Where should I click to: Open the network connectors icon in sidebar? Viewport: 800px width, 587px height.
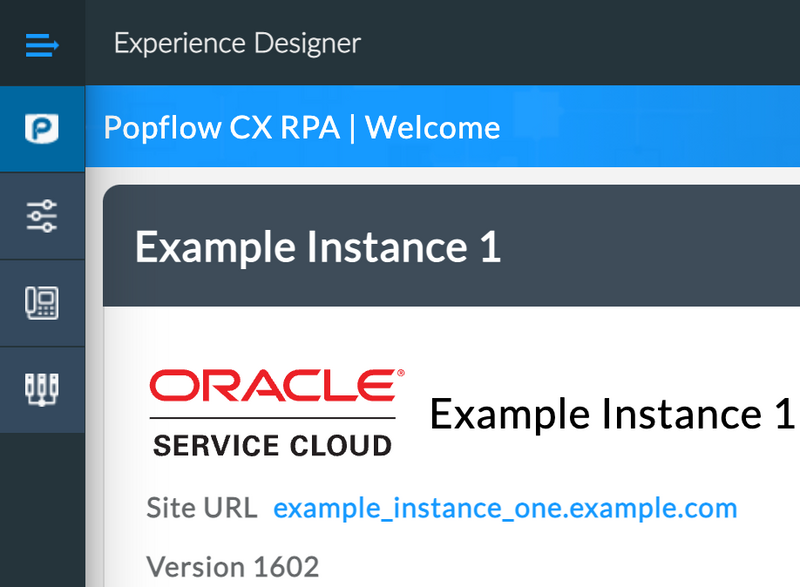pyautogui.click(x=42, y=390)
